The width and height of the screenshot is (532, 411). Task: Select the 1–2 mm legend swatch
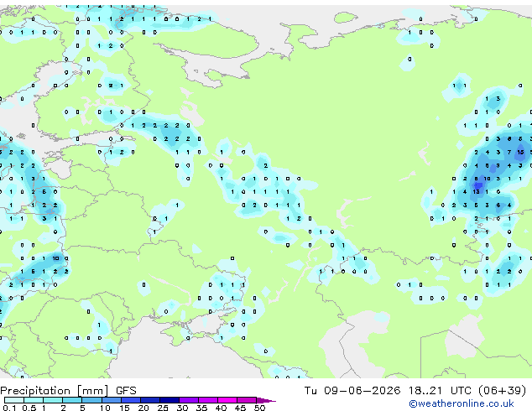[x=53, y=400]
